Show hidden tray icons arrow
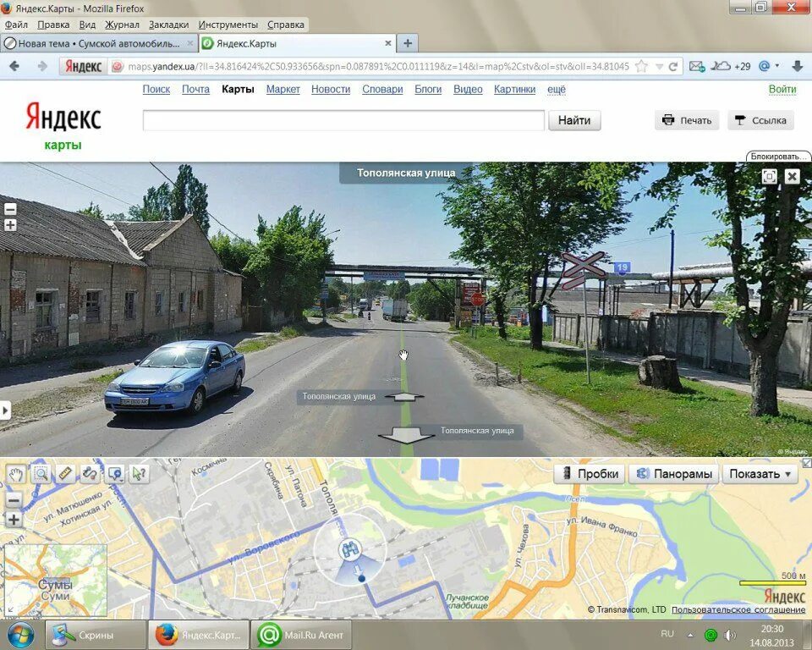 click(x=690, y=635)
